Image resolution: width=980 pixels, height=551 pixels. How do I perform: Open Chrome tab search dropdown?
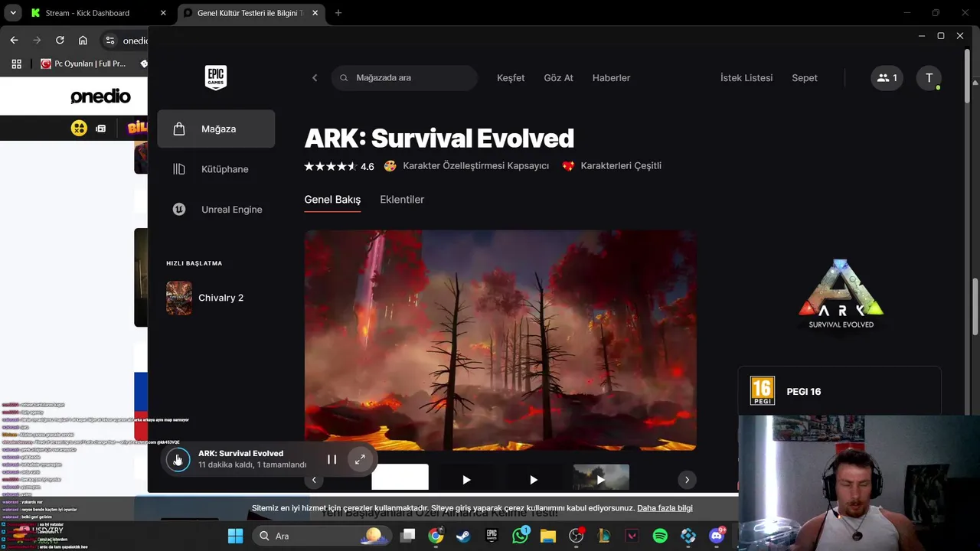click(13, 13)
